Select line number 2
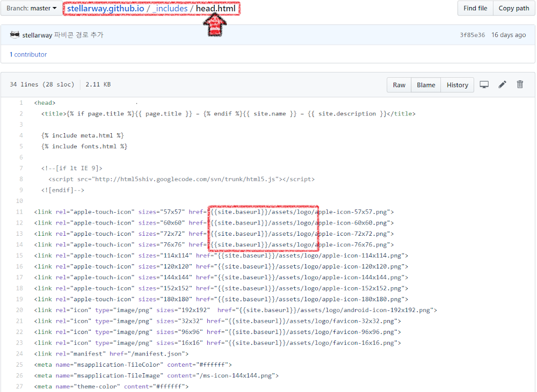The height and width of the screenshot is (392, 537). 21,114
